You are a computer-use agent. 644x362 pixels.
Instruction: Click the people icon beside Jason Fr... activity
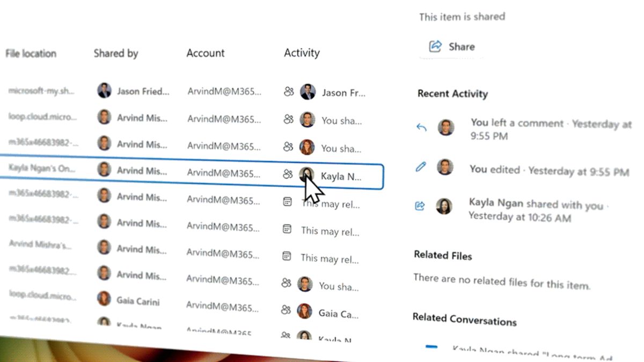(x=289, y=92)
